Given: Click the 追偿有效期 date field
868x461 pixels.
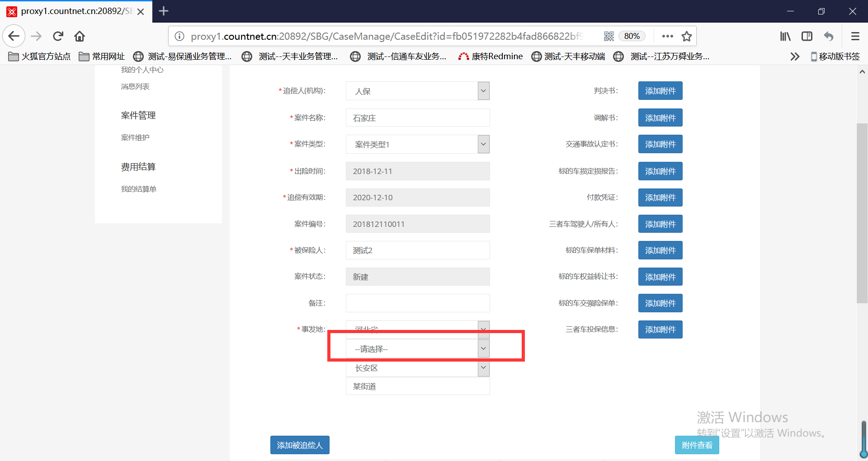Looking at the screenshot, I should (418, 198).
